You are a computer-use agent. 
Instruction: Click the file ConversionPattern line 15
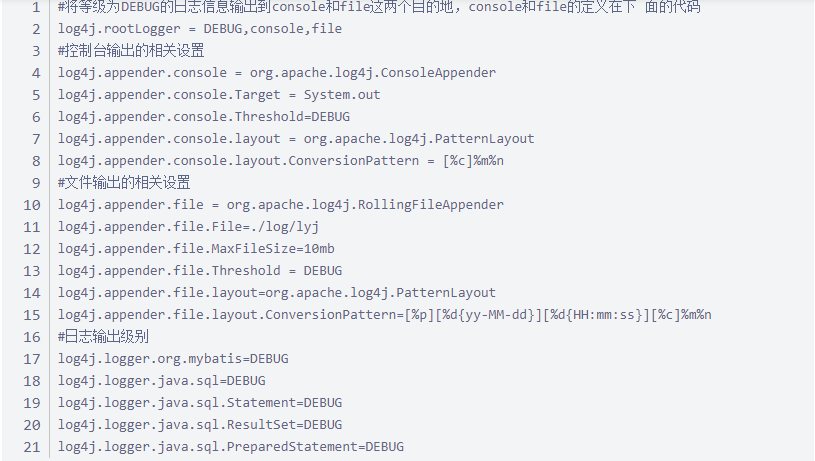point(384,315)
